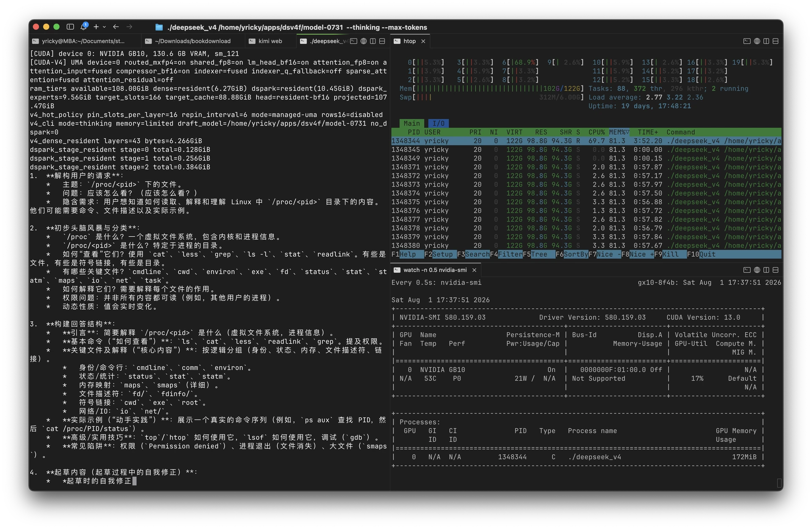This screenshot has width=812, height=529.
Task: Click globe browser icon in htop pane
Action: tap(757, 41)
